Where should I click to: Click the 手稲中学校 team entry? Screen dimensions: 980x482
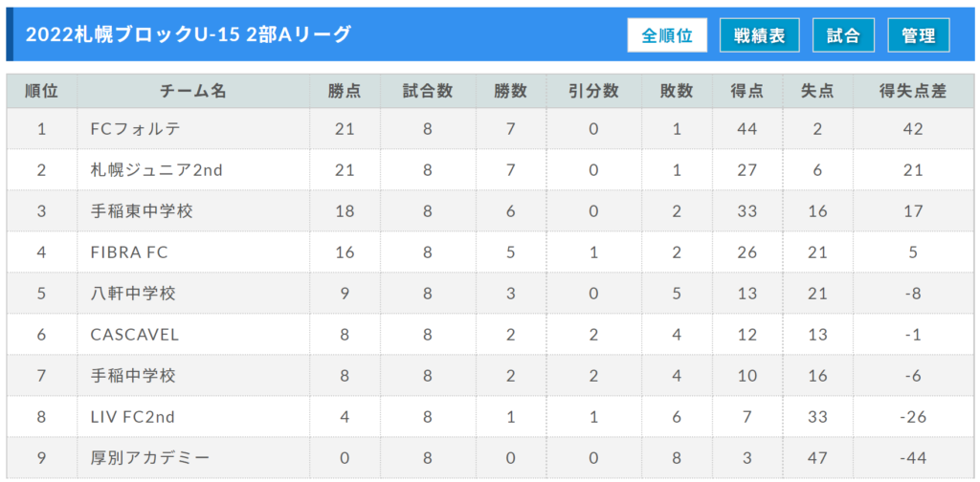click(x=133, y=376)
